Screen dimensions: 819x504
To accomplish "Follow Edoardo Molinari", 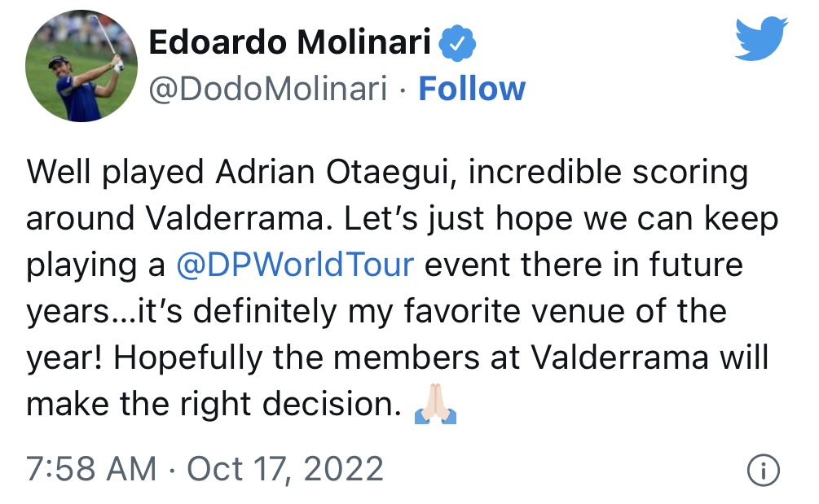I will click(x=472, y=90).
